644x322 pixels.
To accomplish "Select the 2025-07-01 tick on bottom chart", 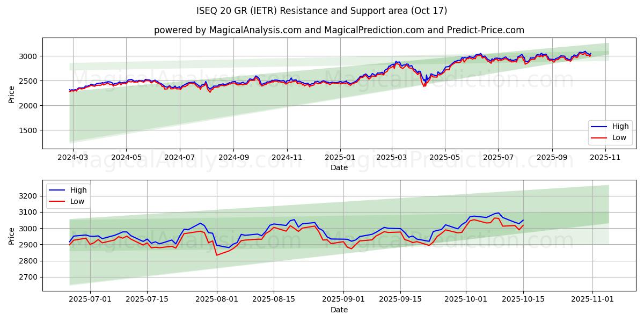I will coord(90,299).
